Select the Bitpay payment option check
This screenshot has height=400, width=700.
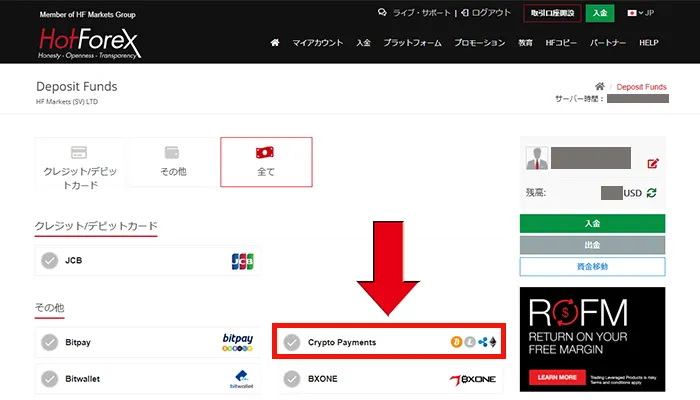[50, 342]
